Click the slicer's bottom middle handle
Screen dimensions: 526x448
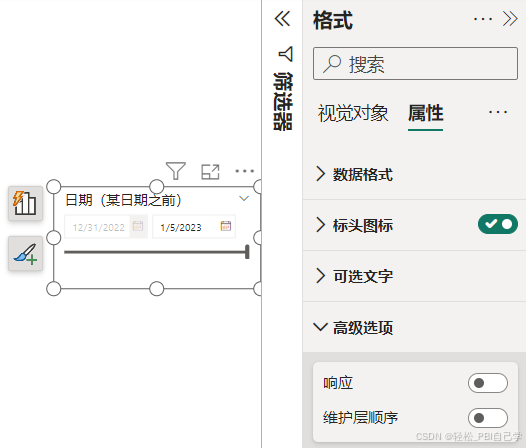pyautogui.click(x=156, y=289)
